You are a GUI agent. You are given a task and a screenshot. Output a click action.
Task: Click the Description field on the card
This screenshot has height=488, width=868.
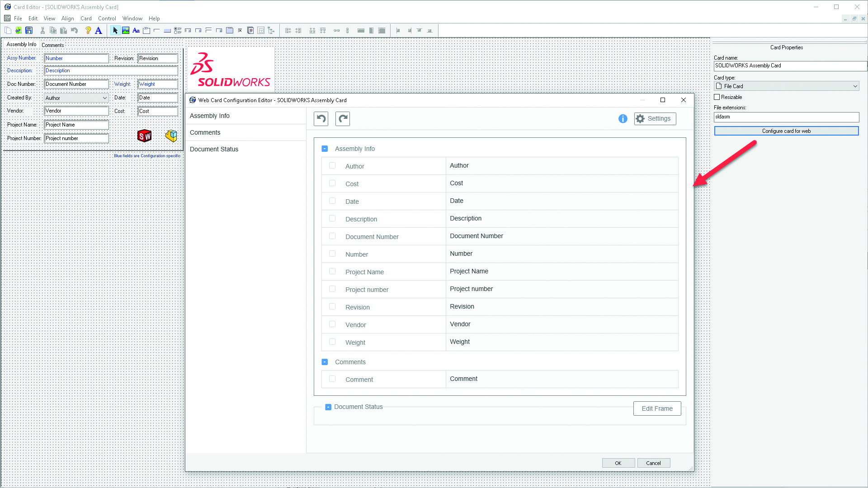click(111, 70)
